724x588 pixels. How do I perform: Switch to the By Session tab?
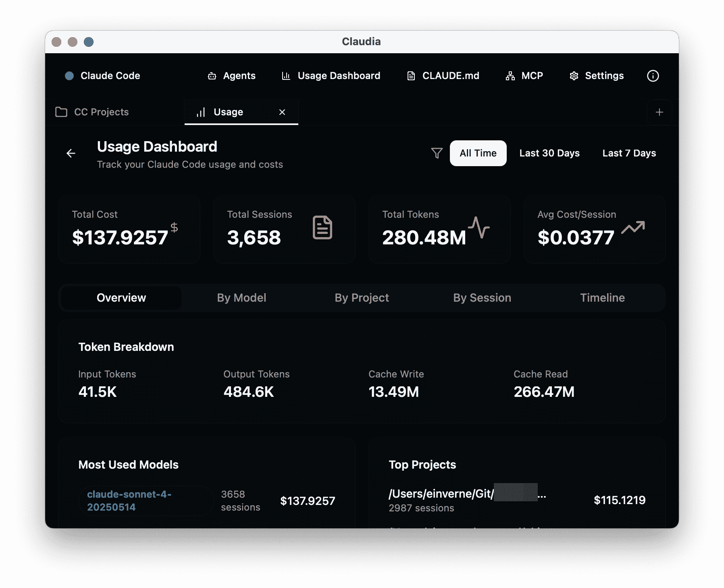482,298
